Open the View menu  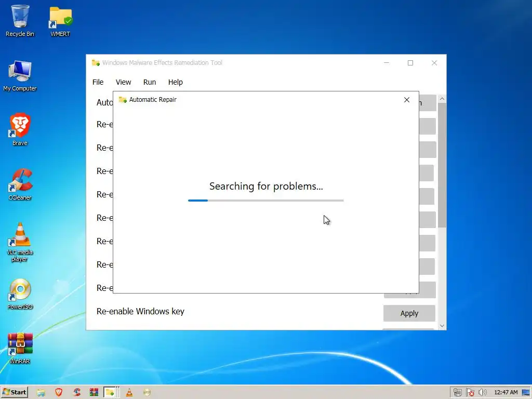123,82
